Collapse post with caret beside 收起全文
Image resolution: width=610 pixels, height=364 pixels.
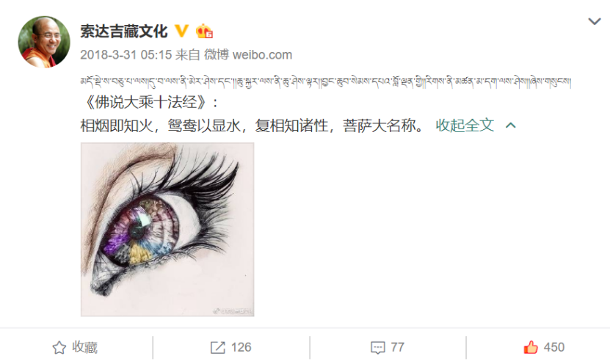[x=511, y=125]
